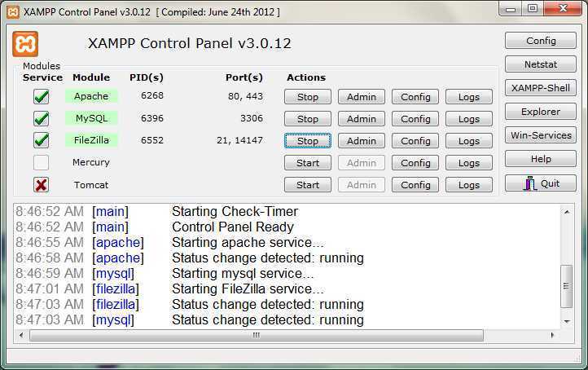Toggle the FileZilla service checkbox
588x370 pixels.
tap(41, 140)
